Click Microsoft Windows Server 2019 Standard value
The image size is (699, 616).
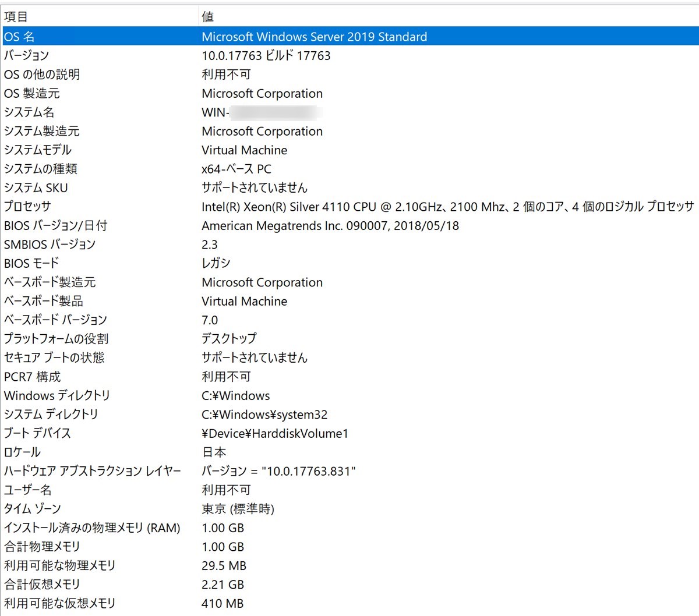pos(315,37)
